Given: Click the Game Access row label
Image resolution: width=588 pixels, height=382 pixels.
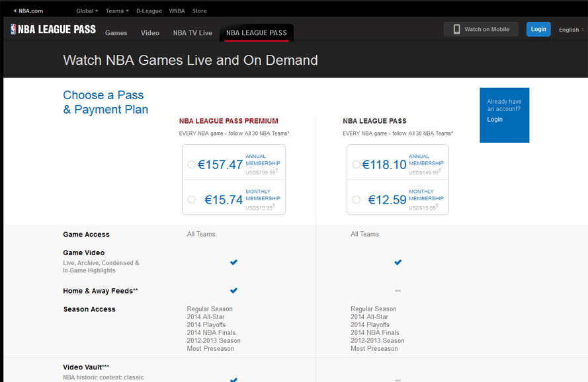Looking at the screenshot, I should pos(86,235).
